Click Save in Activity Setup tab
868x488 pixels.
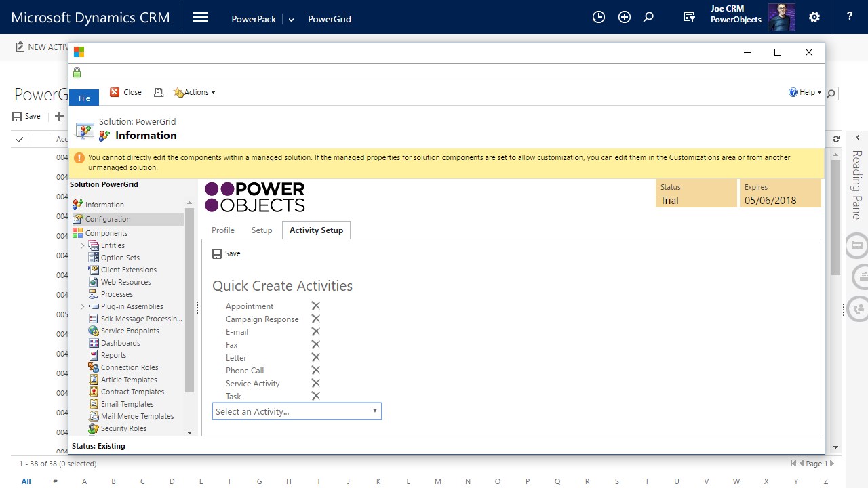click(x=226, y=253)
